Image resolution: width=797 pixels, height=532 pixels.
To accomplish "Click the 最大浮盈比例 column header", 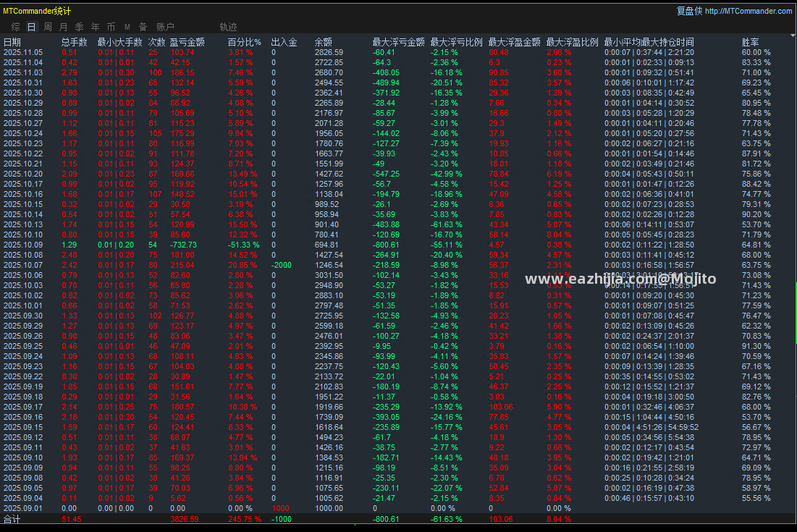I will coord(573,42).
